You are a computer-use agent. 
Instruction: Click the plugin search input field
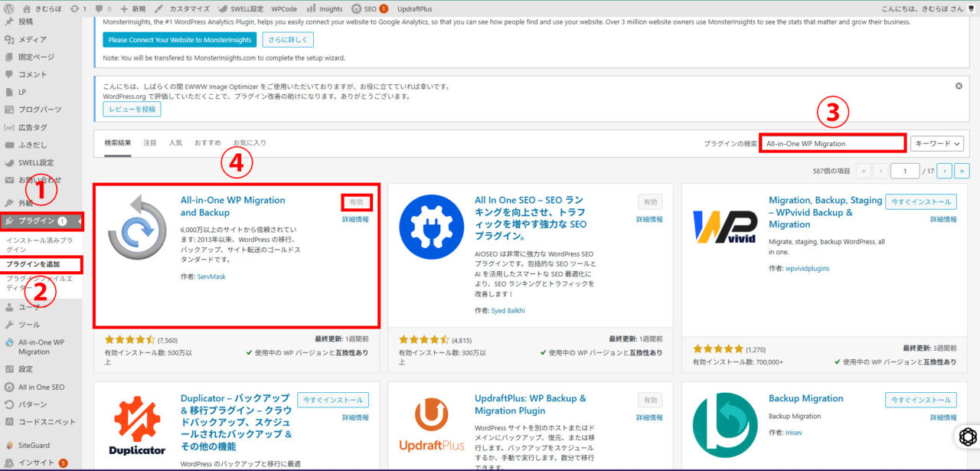pyautogui.click(x=831, y=143)
